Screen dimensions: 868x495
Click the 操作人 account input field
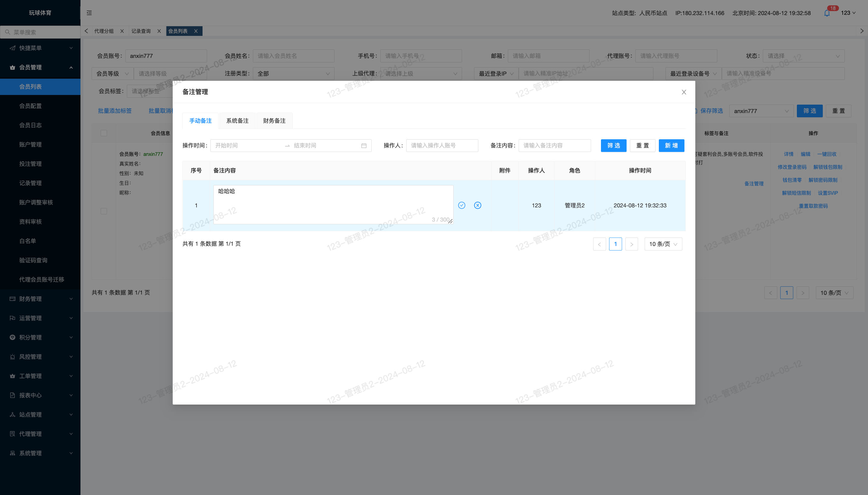[x=442, y=146]
